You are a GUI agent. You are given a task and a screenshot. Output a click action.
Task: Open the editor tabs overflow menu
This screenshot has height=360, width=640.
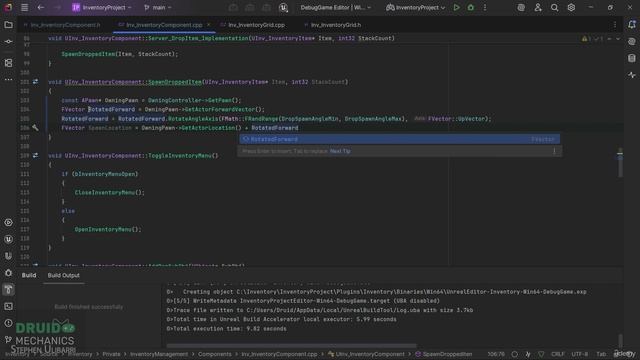tap(615, 25)
